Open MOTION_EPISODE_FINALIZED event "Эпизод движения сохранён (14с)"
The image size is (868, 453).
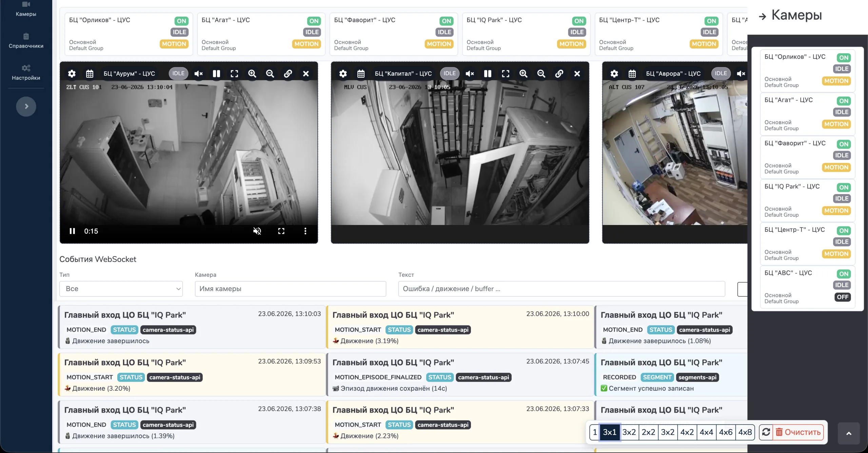[x=460, y=375]
